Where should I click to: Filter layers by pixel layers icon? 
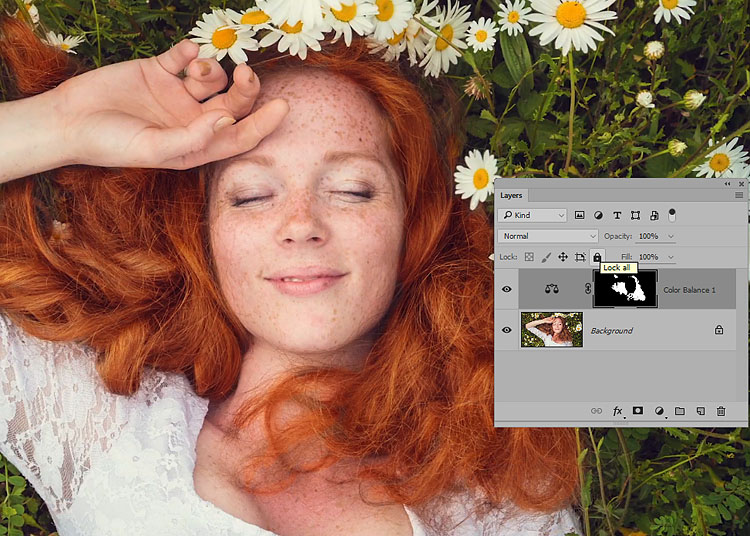579,215
